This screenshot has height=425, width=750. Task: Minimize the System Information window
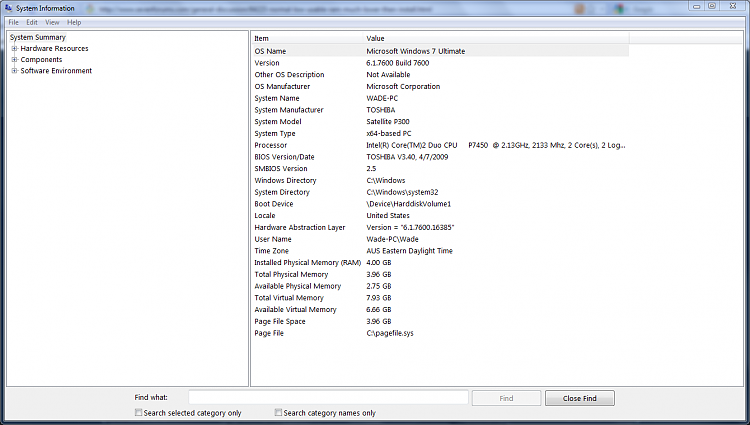click(x=696, y=6)
